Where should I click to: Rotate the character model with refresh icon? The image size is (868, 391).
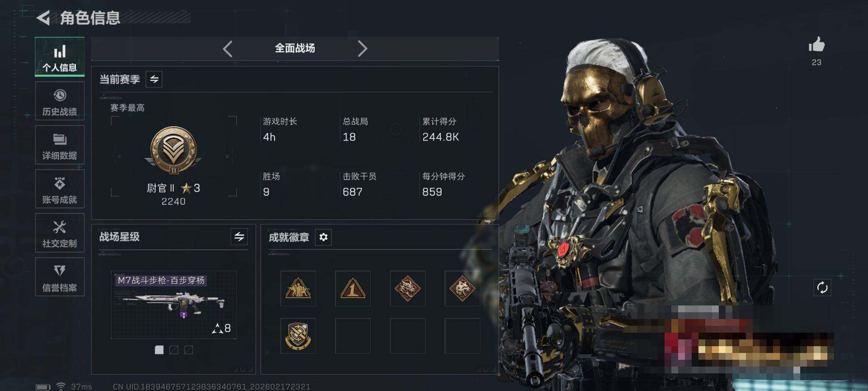click(822, 287)
